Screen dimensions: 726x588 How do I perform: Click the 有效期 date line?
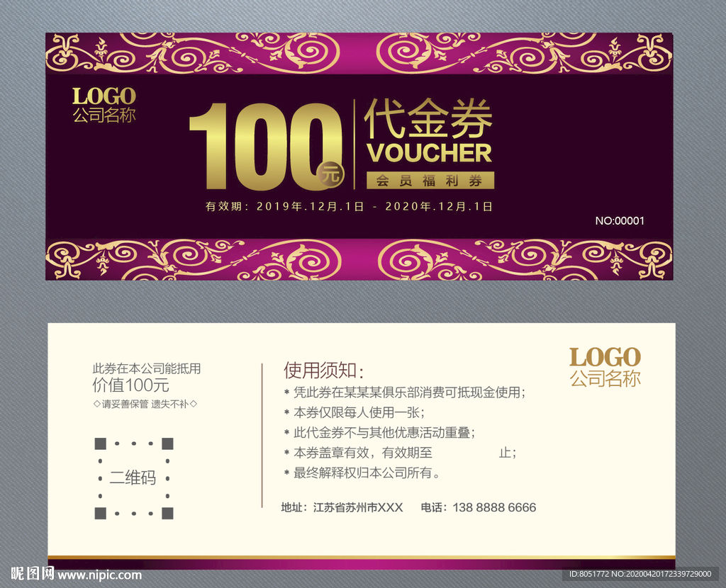tap(349, 206)
